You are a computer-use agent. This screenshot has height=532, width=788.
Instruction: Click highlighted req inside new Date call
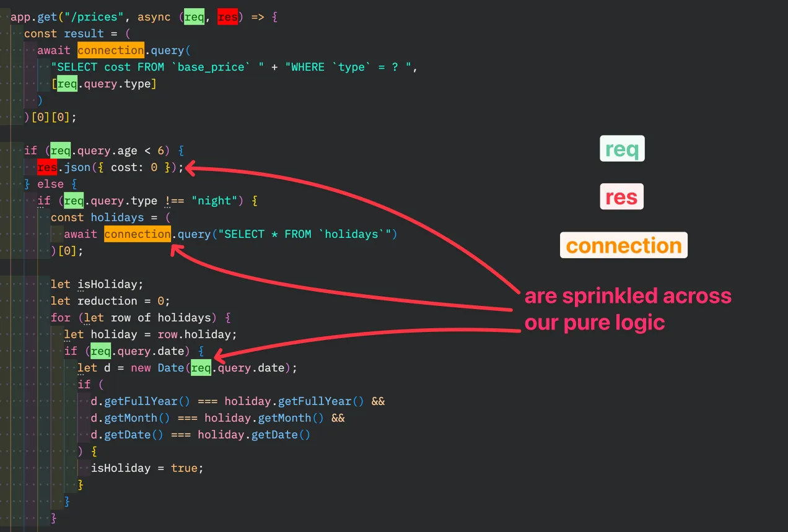click(x=201, y=368)
